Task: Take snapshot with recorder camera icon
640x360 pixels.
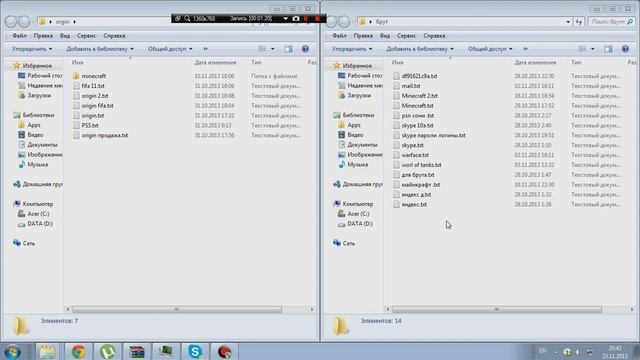Action: pos(296,19)
